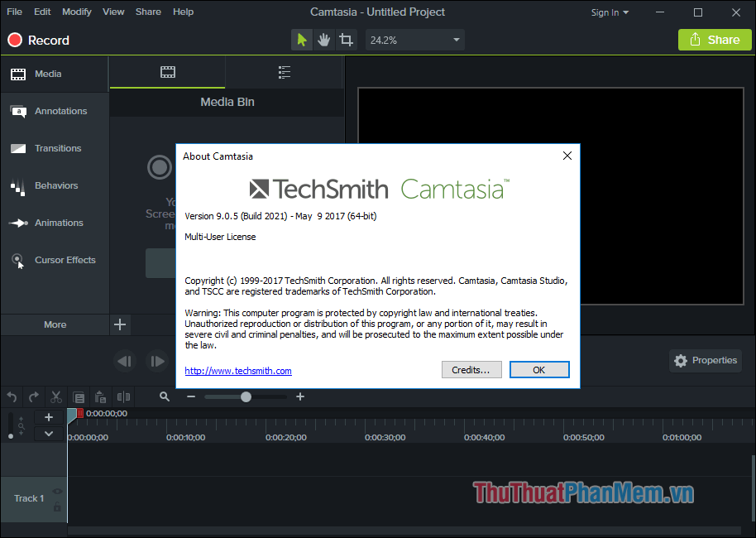The image size is (756, 538).
Task: Open the Sign In dropdown
Action: (x=610, y=12)
